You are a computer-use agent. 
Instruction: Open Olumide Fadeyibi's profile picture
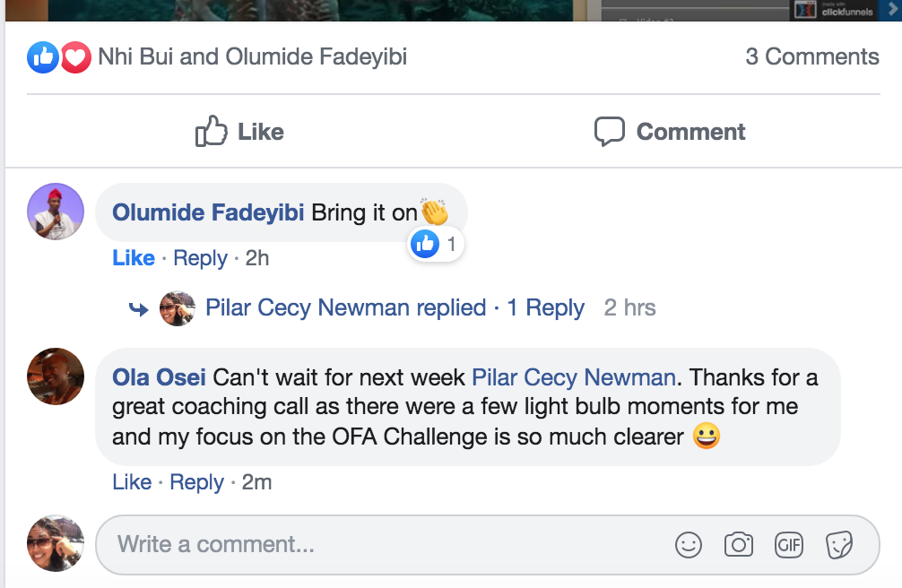56,212
